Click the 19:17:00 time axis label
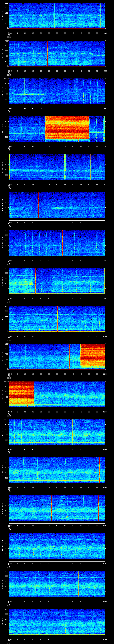 pos(9,639)
